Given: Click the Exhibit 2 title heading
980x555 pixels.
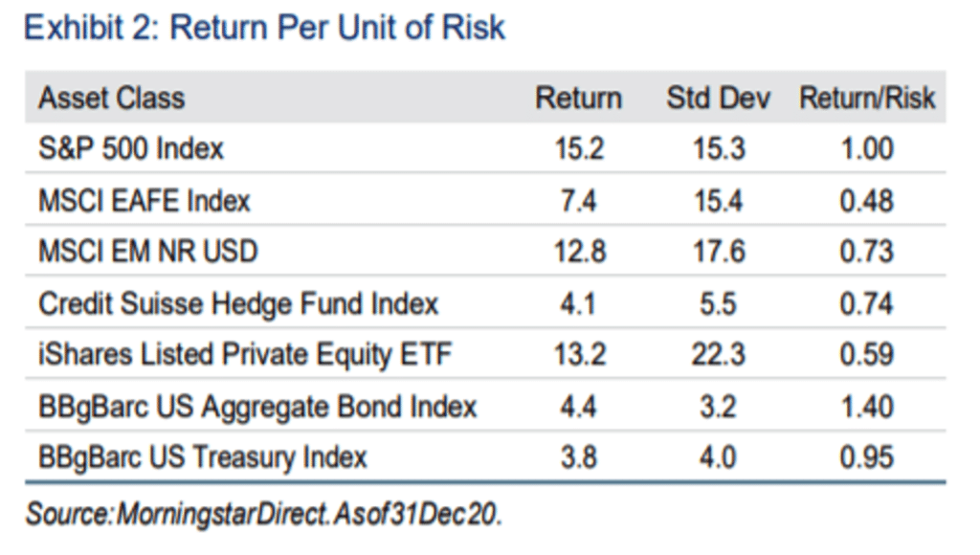Looking at the screenshot, I should (264, 28).
